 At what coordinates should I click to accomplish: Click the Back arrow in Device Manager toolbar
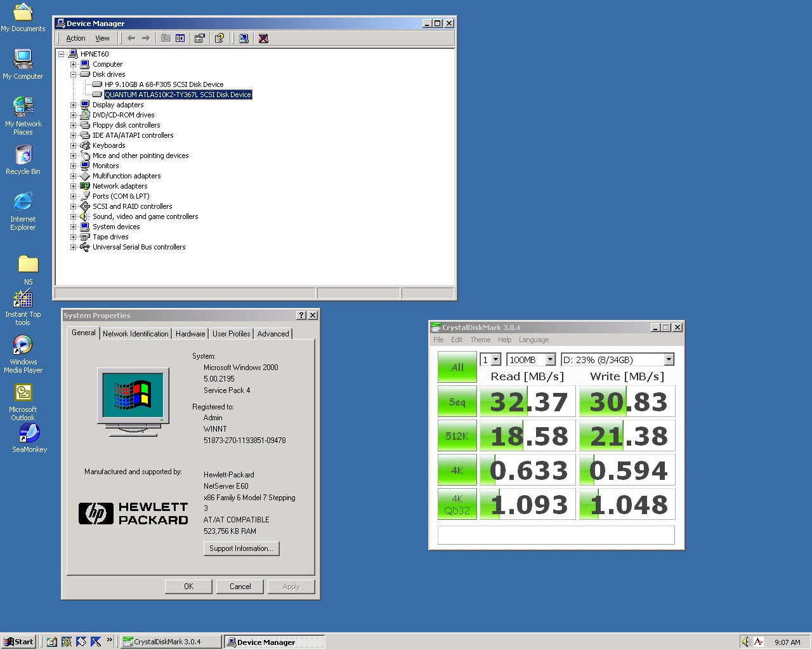click(131, 38)
